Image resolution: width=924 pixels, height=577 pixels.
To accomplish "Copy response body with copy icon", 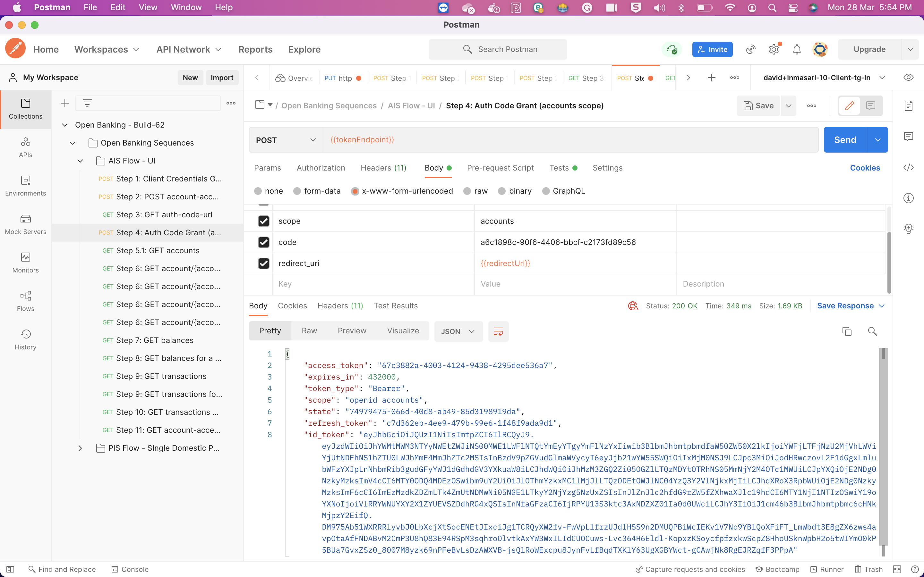I will pos(846,331).
